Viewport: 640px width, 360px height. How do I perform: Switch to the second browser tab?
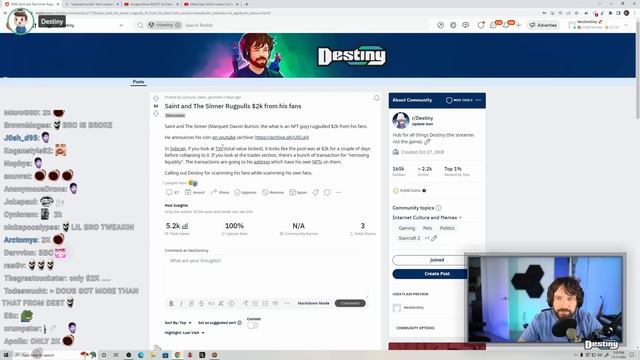point(91,4)
